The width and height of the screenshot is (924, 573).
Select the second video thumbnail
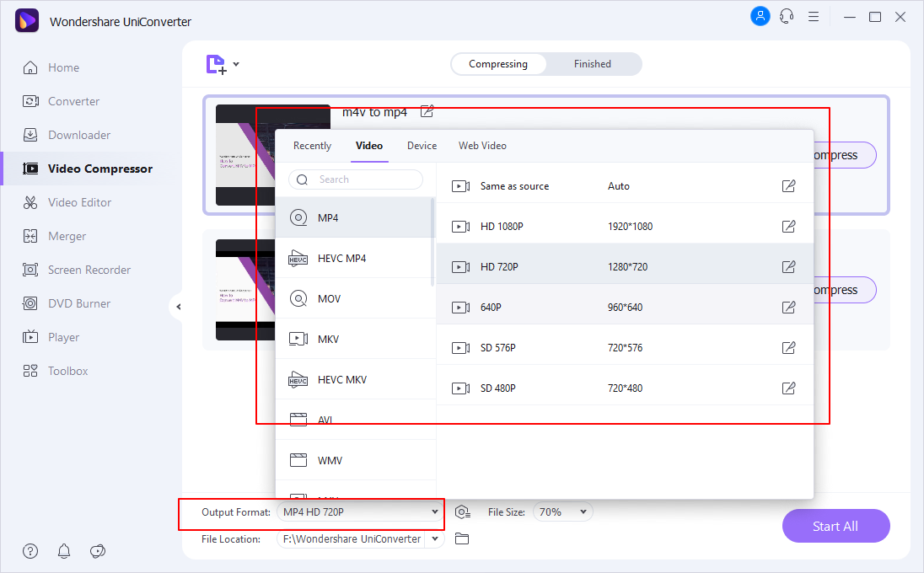coord(245,290)
